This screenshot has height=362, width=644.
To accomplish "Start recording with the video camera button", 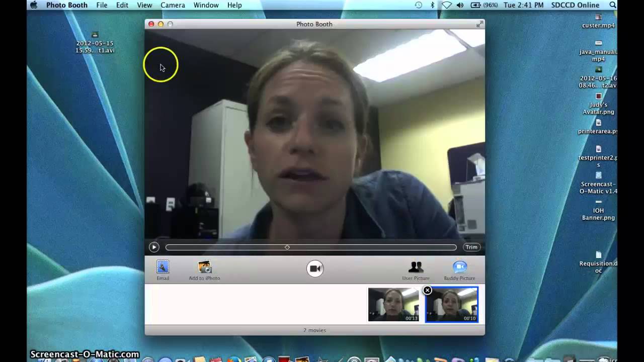I will tap(315, 268).
